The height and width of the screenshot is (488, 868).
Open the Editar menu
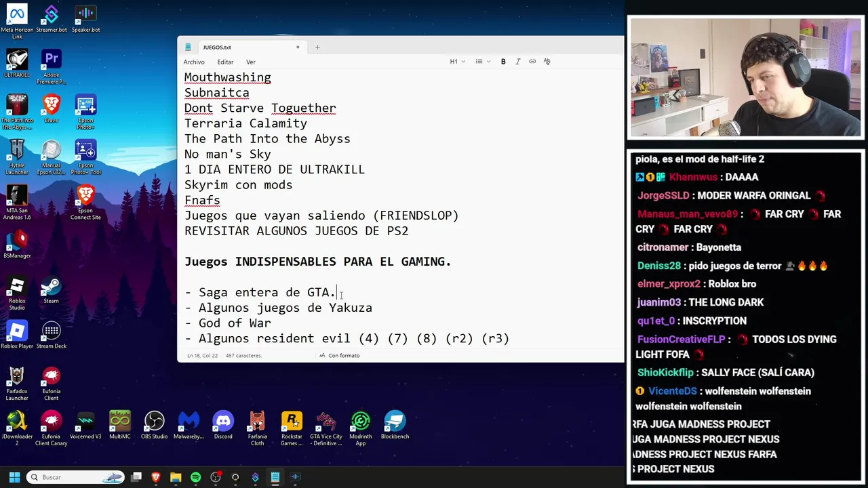[225, 62]
